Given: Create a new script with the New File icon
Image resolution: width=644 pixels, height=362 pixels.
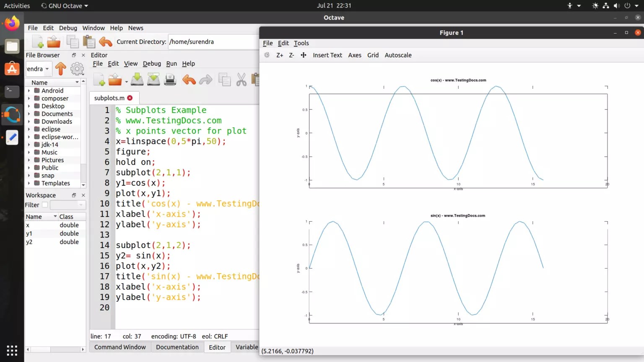Looking at the screenshot, I should [99, 79].
